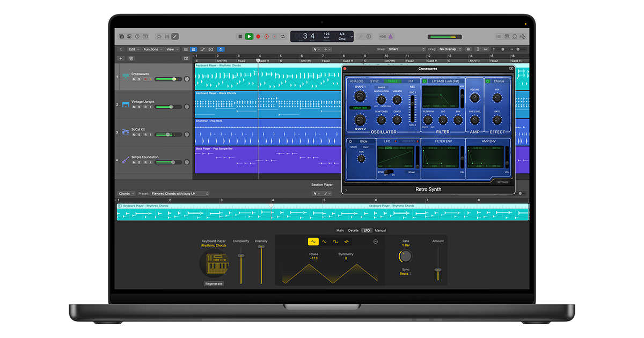Viewport: 644px width, 338px height.
Task: Select the square LFO waveform icon
Action: pyautogui.click(x=335, y=242)
